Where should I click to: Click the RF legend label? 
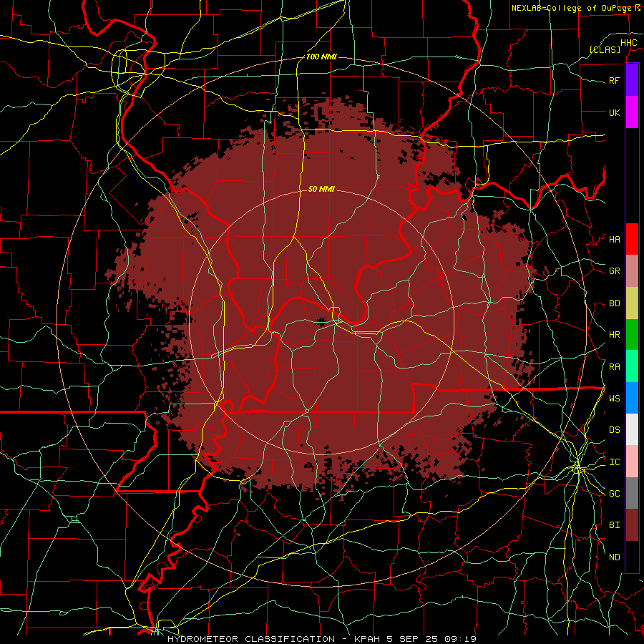[614, 80]
